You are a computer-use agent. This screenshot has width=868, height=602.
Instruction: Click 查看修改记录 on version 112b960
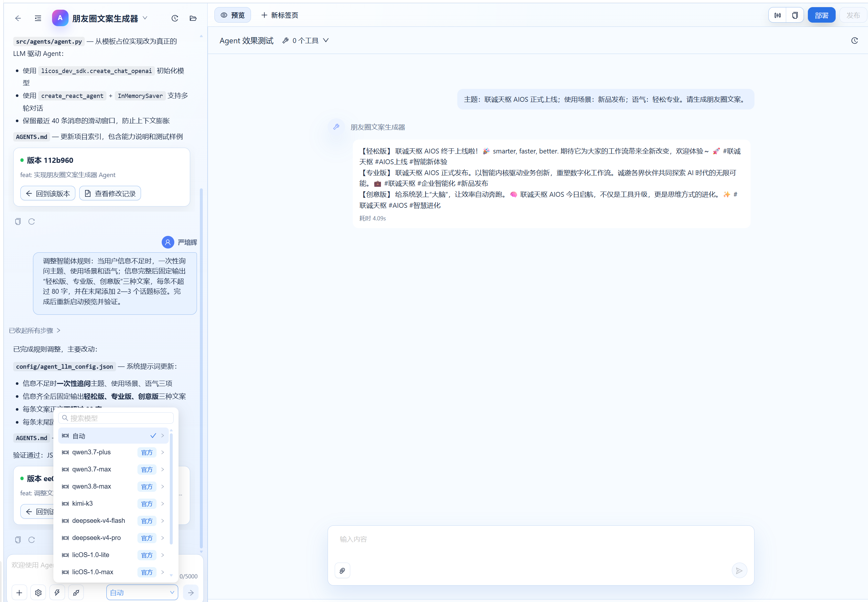(110, 194)
